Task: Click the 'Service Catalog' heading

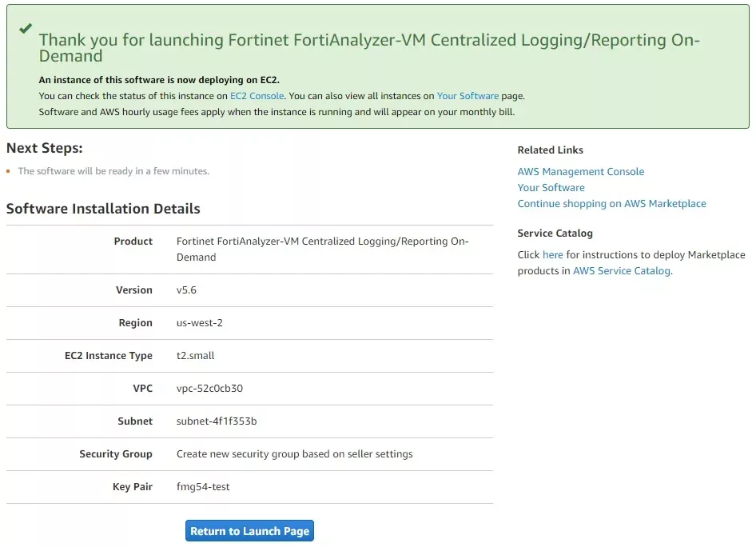Action: pyautogui.click(x=555, y=233)
